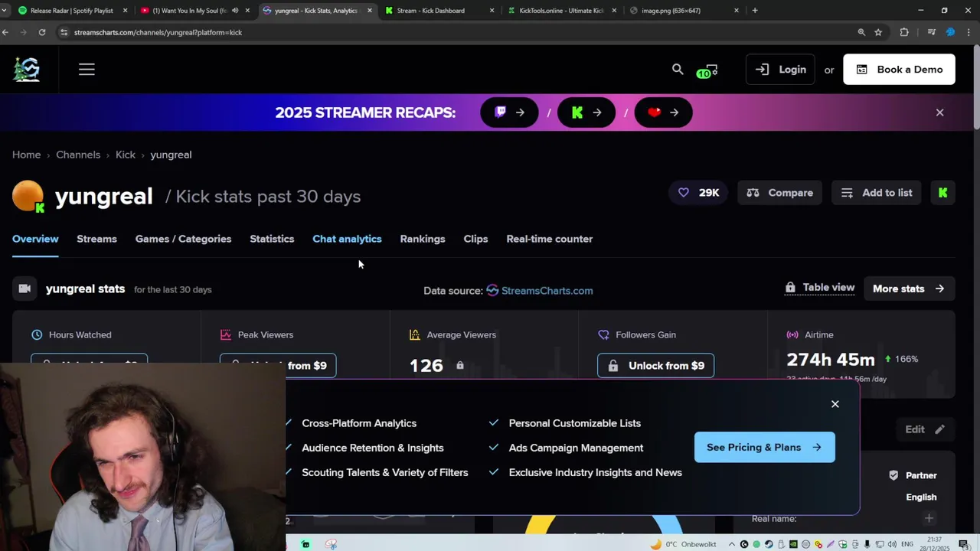980x551 pixels.
Task: Click the More stats button
Action: 909,289
